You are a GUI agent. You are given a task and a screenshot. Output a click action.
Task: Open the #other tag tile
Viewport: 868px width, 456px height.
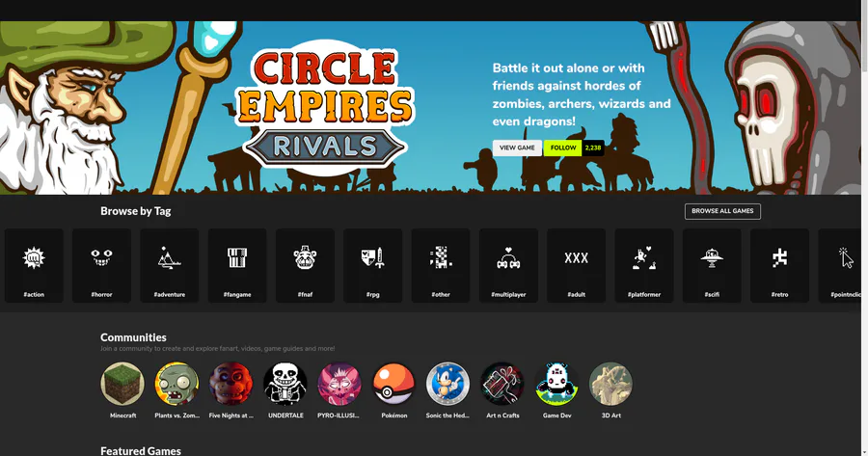(441, 266)
